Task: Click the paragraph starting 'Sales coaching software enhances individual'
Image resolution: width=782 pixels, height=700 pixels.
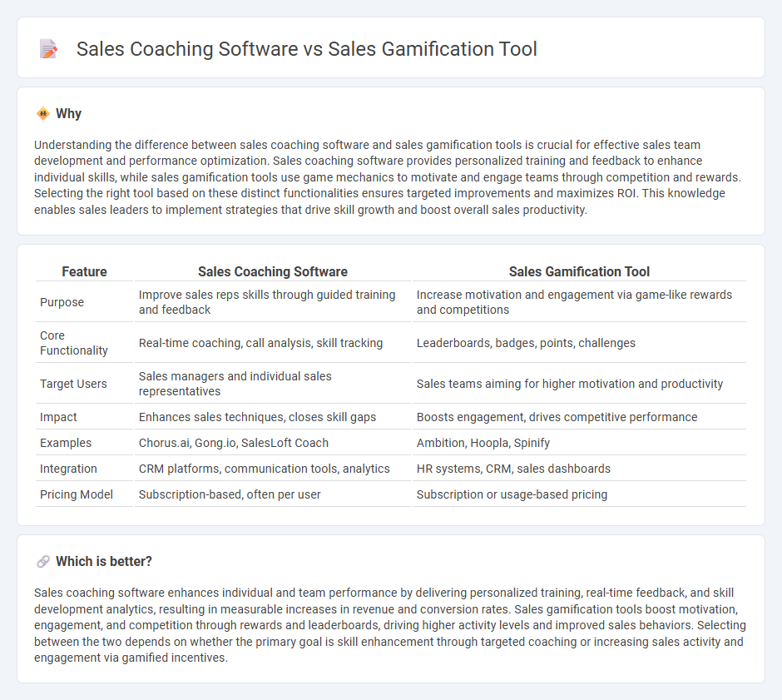Action: pos(390,625)
